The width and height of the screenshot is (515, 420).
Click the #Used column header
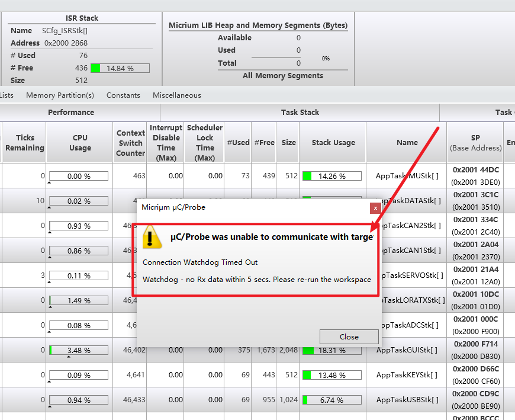[238, 143]
